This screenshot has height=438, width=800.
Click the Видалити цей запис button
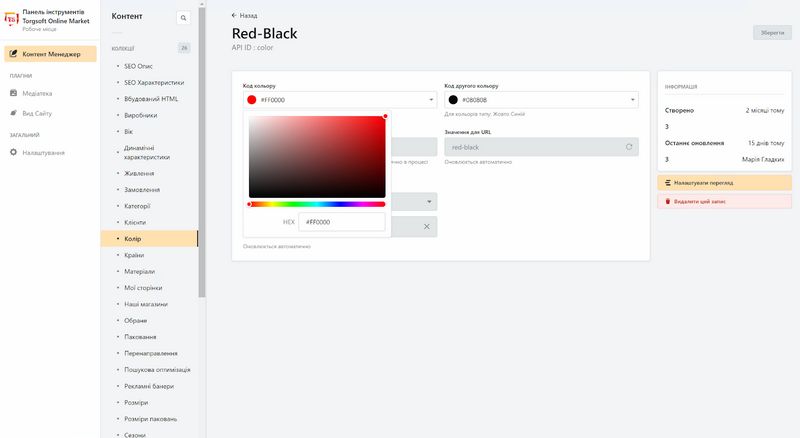click(x=724, y=201)
